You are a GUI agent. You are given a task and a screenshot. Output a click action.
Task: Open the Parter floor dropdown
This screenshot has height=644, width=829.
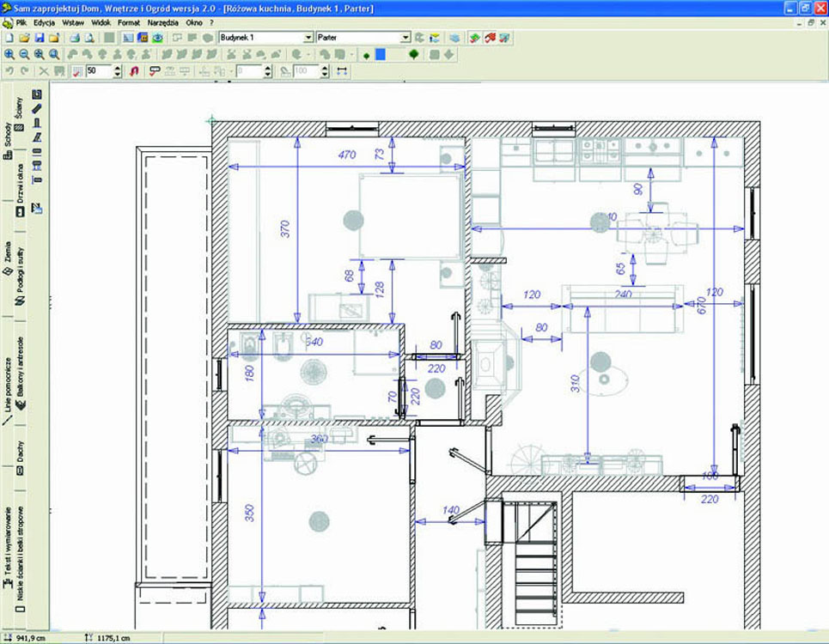(x=406, y=39)
